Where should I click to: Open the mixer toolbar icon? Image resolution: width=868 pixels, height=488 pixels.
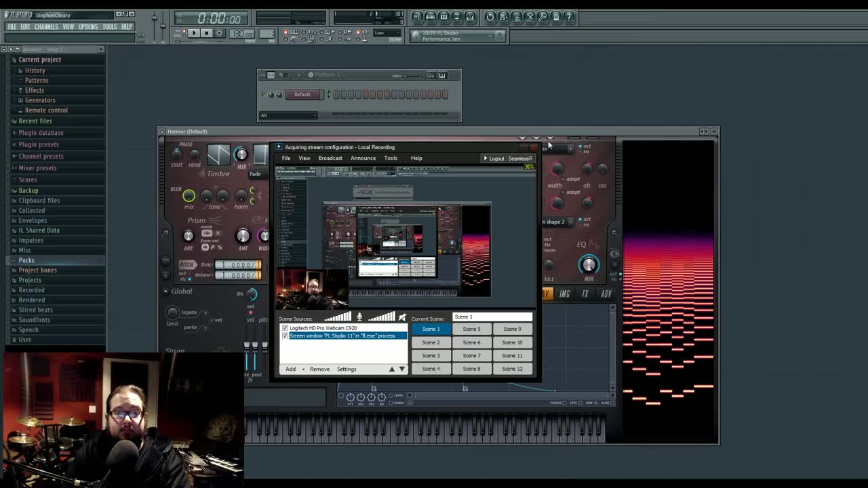click(x=470, y=17)
